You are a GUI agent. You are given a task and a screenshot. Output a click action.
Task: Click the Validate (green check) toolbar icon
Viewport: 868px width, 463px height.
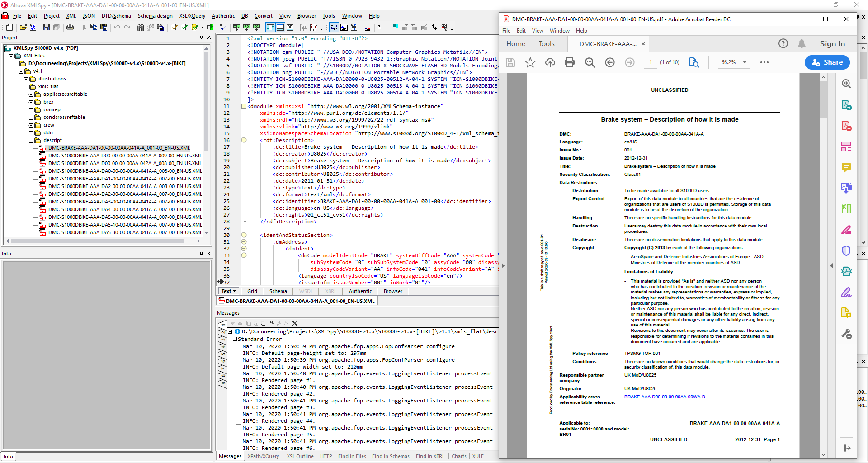click(184, 27)
